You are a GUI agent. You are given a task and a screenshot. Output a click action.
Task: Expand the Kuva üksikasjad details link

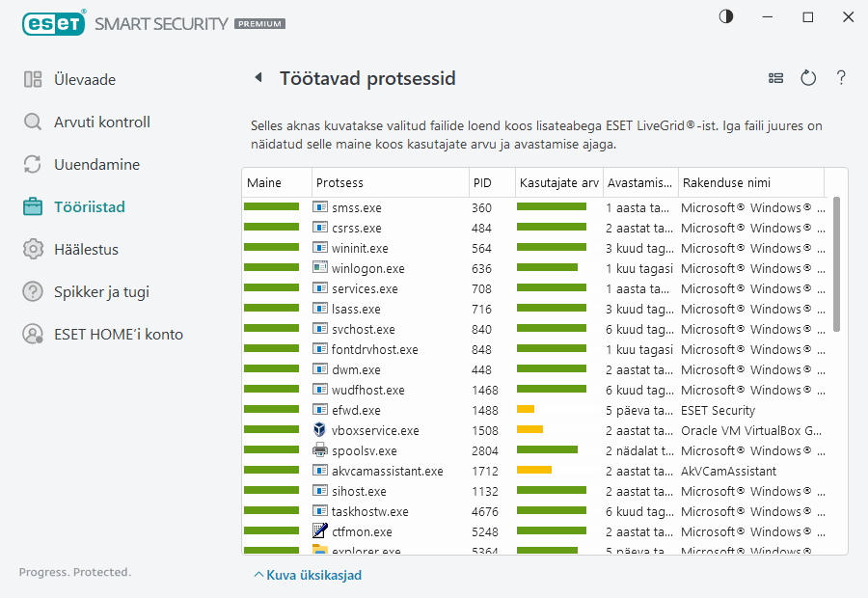(x=308, y=575)
